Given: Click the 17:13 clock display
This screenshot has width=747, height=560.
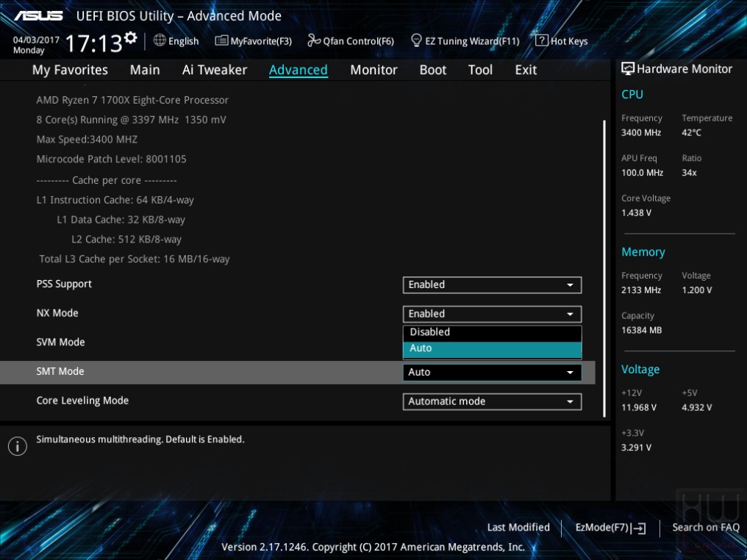Looking at the screenshot, I should pyautogui.click(x=94, y=43).
